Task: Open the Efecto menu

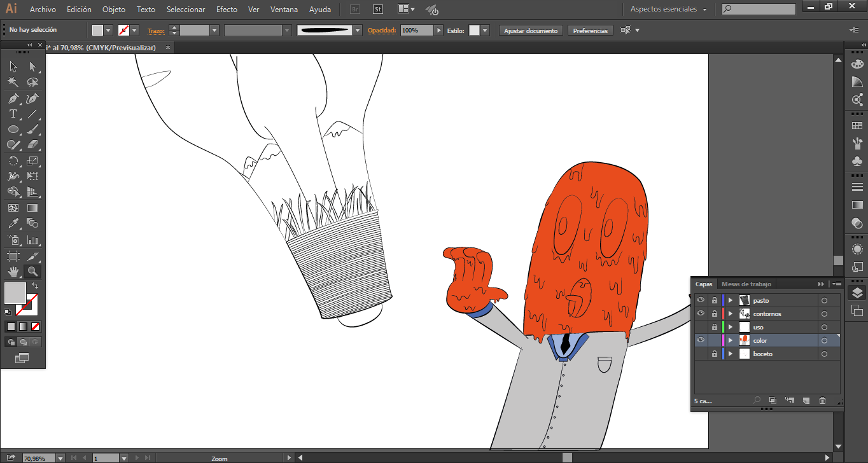Action: point(227,10)
